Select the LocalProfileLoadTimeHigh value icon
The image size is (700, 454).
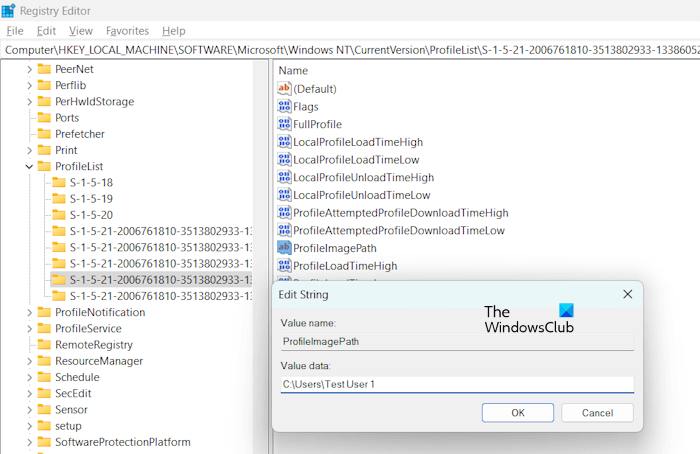click(284, 141)
